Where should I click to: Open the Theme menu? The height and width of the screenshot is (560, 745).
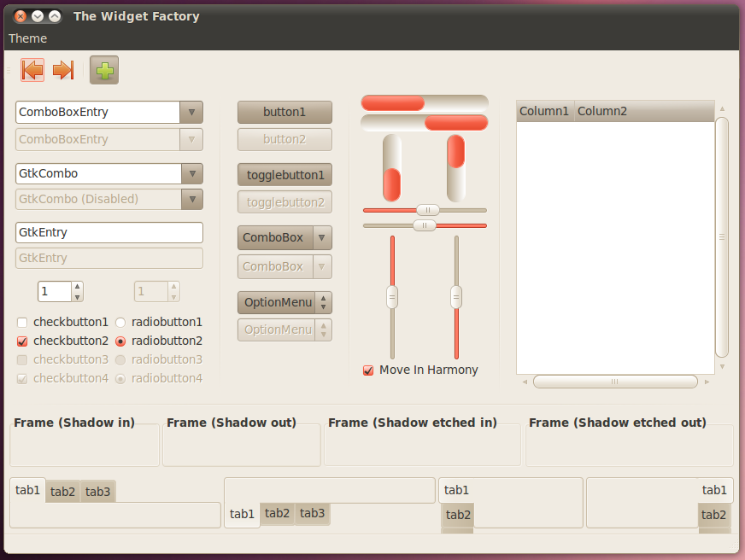coord(27,38)
